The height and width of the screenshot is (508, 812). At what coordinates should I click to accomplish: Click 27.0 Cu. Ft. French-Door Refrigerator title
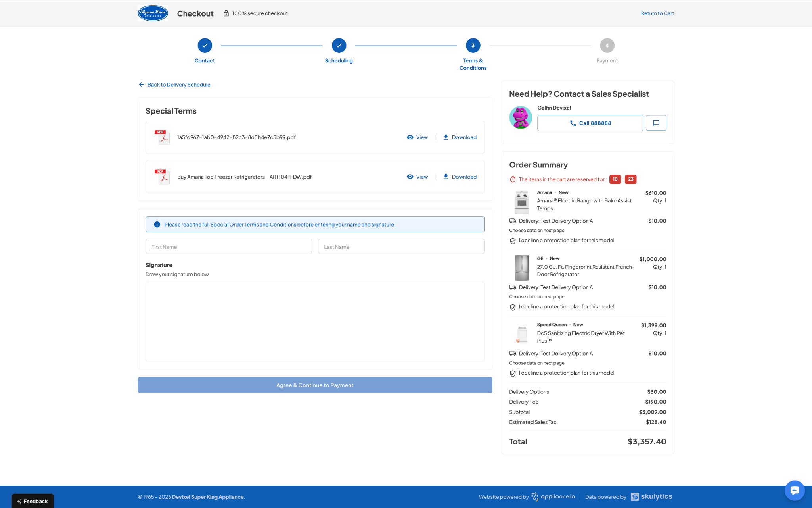[x=586, y=271]
